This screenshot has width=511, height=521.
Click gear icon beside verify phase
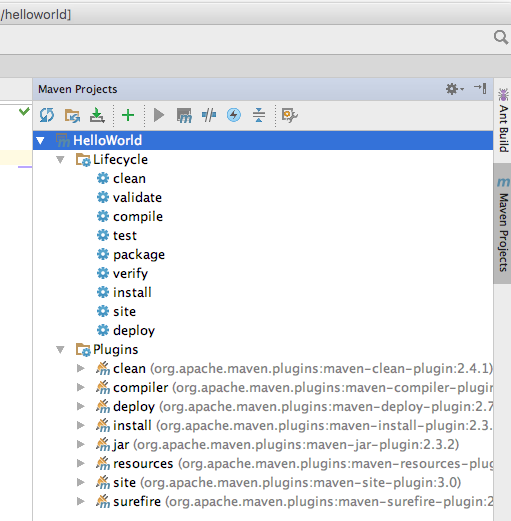coord(103,273)
